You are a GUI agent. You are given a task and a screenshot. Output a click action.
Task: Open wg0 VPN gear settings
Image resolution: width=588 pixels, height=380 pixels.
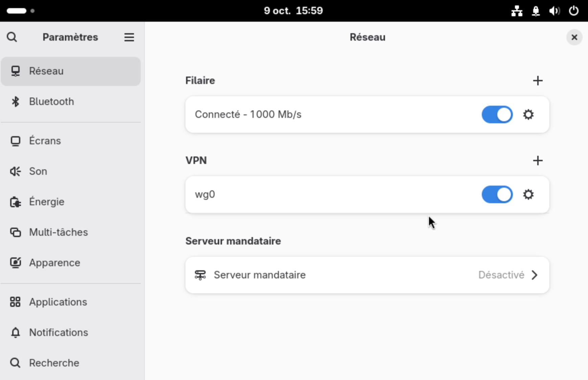(528, 194)
